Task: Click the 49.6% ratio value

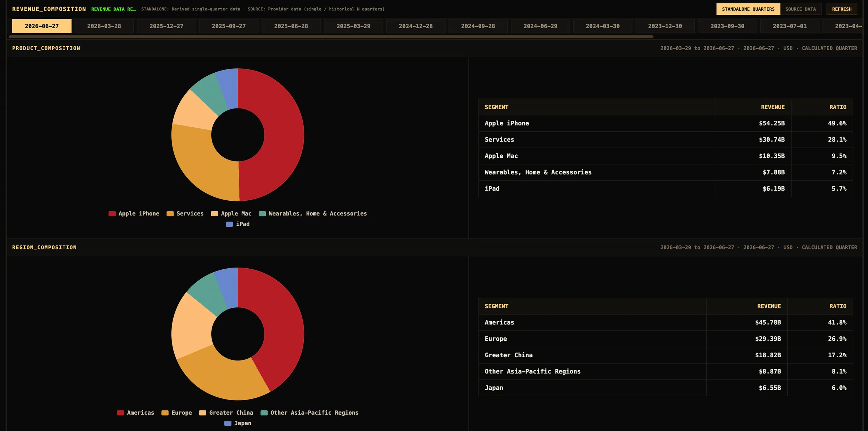Action: 837,123
